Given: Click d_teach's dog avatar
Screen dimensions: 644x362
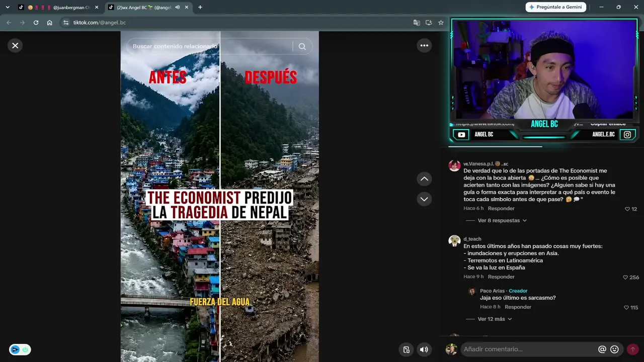Looking at the screenshot, I should click(x=454, y=241).
